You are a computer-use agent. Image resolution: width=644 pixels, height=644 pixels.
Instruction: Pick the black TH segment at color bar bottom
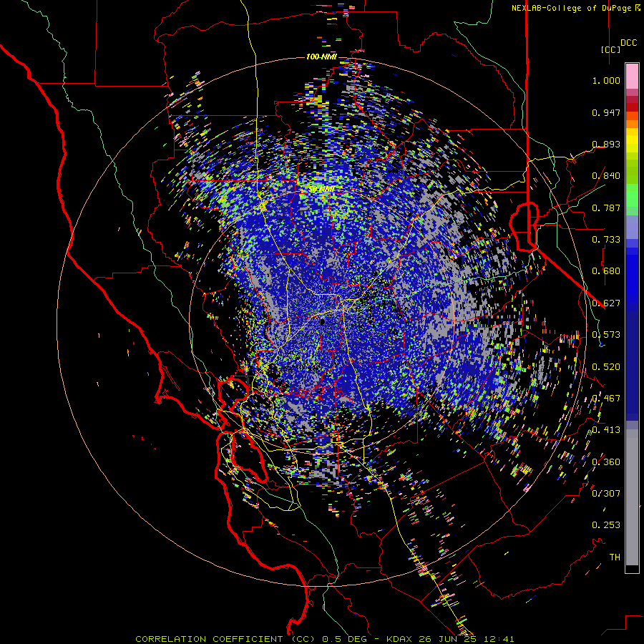632,568
